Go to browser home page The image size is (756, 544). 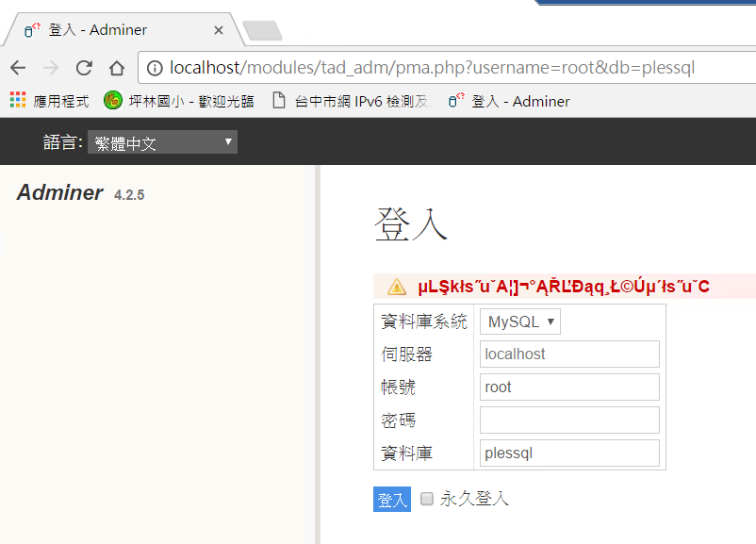tap(117, 68)
